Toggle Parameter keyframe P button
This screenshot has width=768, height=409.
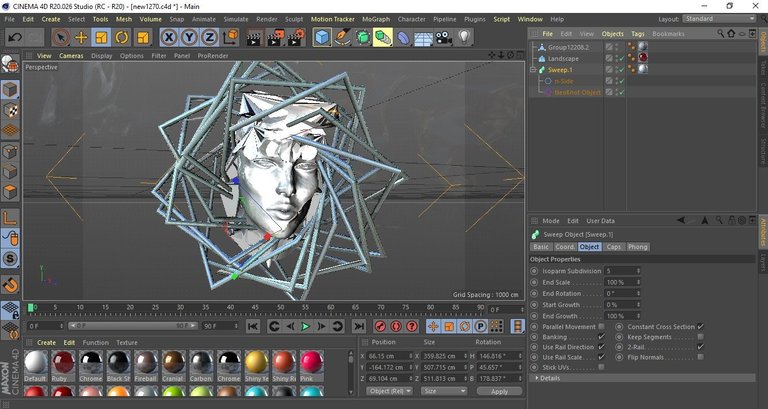480,326
